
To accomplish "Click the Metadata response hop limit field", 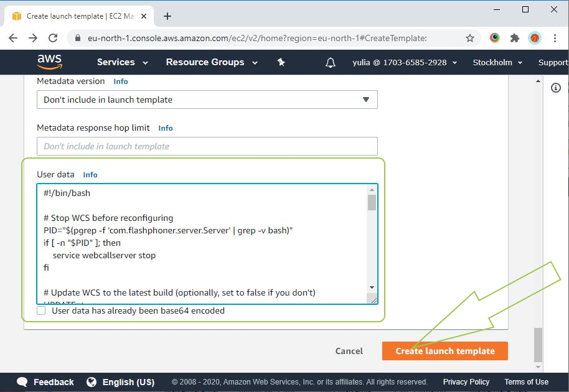I will pyautogui.click(x=207, y=146).
